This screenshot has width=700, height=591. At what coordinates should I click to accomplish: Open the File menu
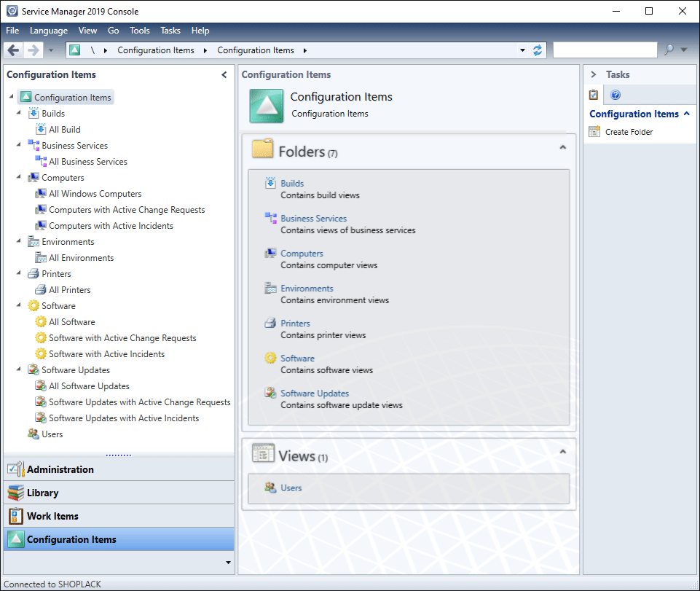click(12, 31)
